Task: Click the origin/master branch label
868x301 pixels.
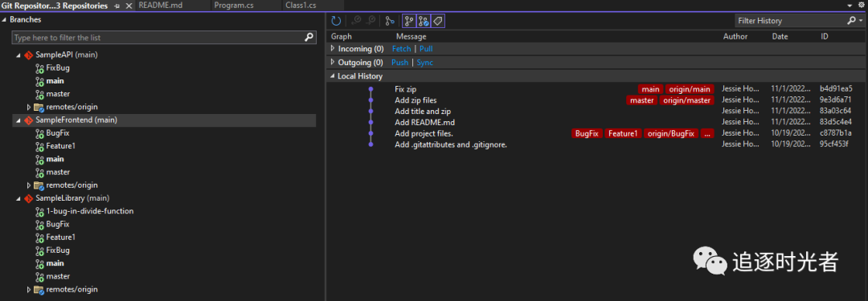Action: [x=686, y=100]
